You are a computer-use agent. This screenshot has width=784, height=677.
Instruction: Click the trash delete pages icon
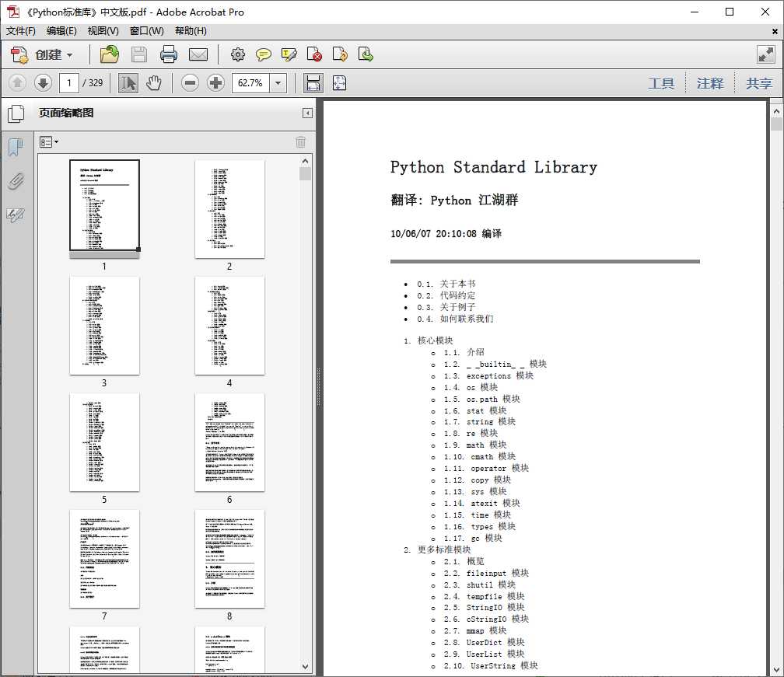pyautogui.click(x=300, y=142)
